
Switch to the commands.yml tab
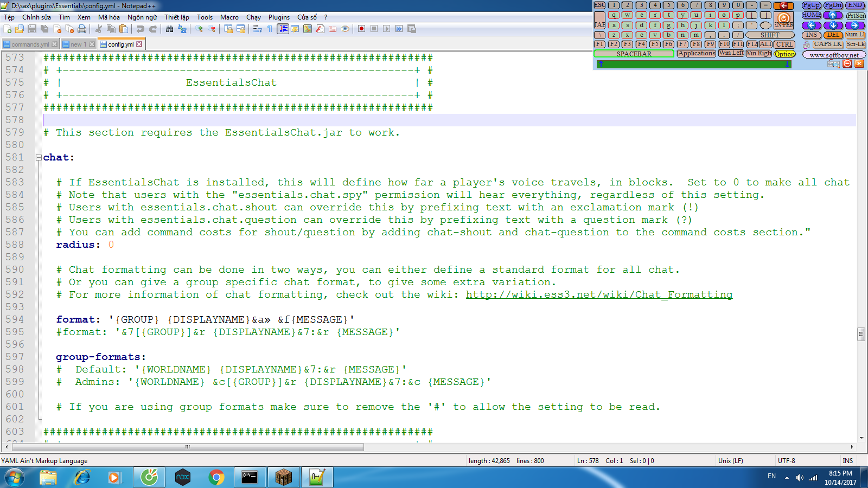[30, 44]
